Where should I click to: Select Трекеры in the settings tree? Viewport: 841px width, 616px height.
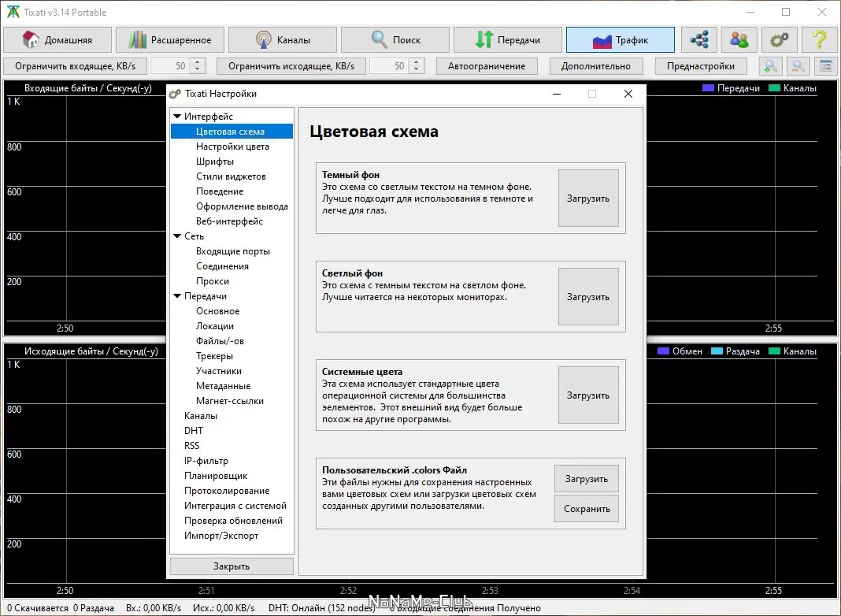tap(215, 355)
